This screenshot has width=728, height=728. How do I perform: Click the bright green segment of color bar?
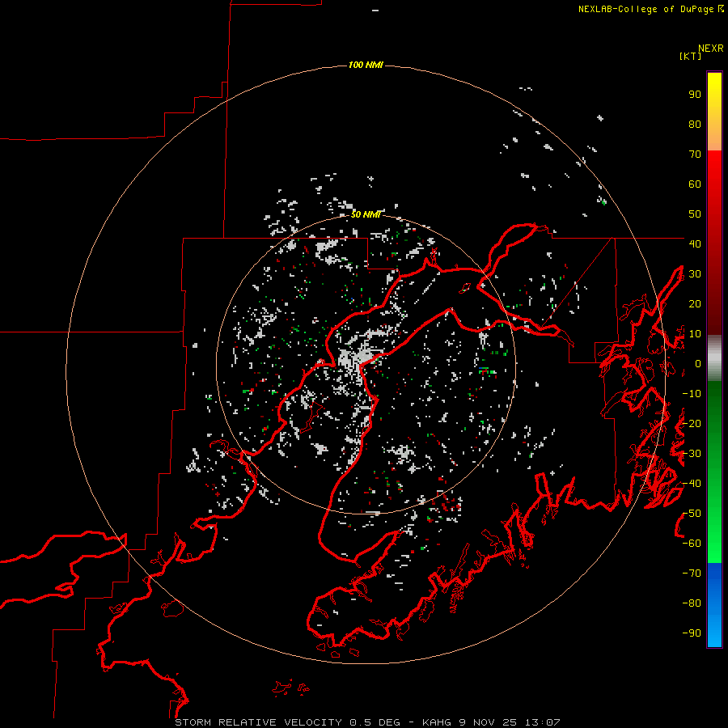[714, 472]
